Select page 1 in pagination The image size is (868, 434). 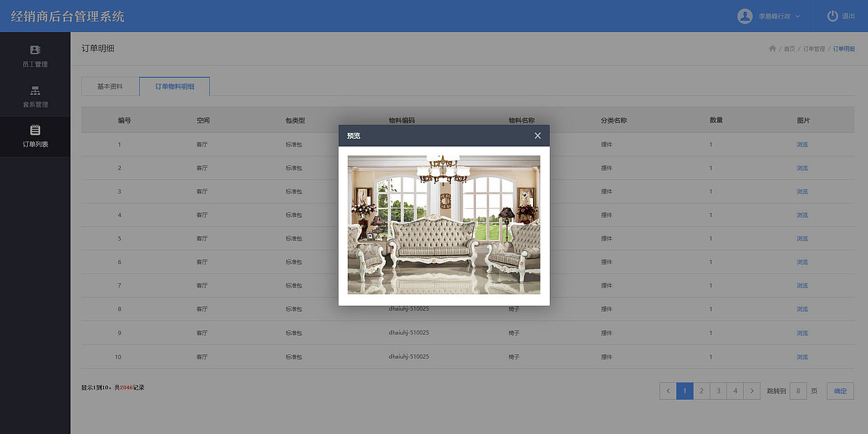(685, 391)
